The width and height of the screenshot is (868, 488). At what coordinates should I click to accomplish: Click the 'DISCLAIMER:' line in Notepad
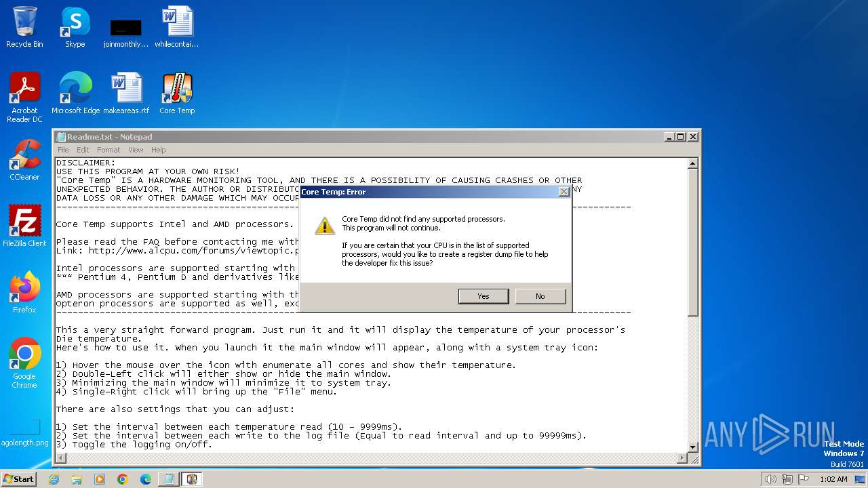pyautogui.click(x=86, y=163)
